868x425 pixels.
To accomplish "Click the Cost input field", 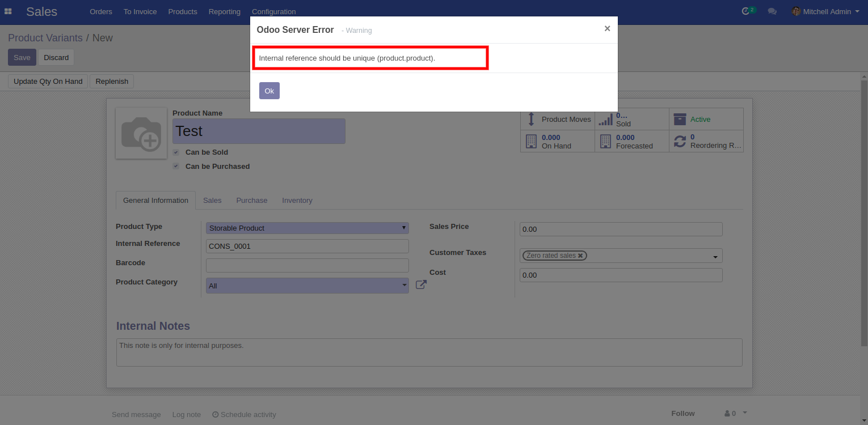I will (621, 275).
